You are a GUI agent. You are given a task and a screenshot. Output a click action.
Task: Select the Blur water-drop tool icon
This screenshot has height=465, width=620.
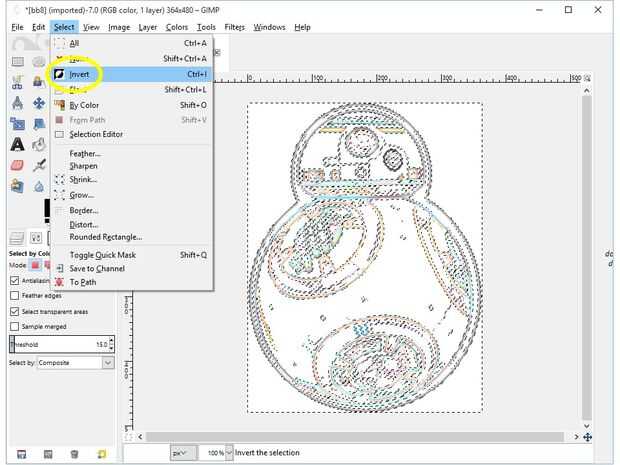(x=39, y=186)
